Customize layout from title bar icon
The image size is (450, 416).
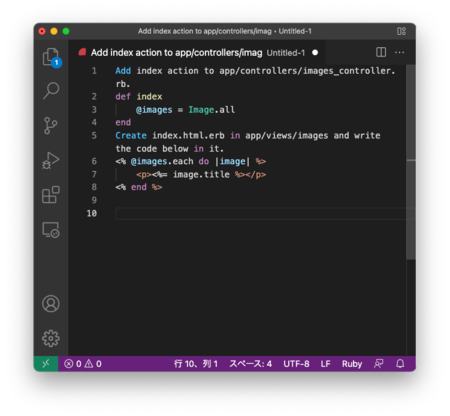401,31
